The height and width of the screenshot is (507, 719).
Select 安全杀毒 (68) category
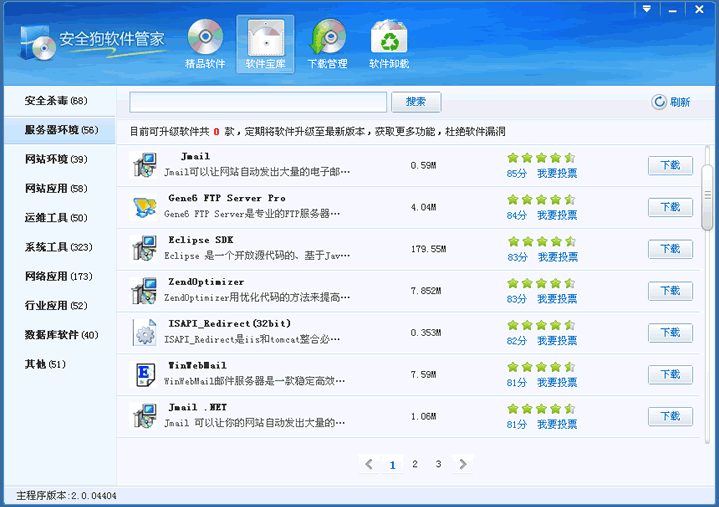[x=56, y=100]
